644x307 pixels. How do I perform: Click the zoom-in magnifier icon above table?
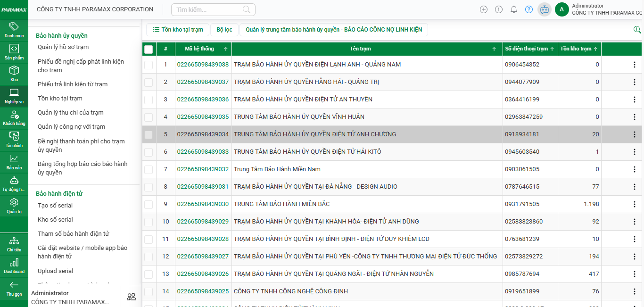click(637, 30)
